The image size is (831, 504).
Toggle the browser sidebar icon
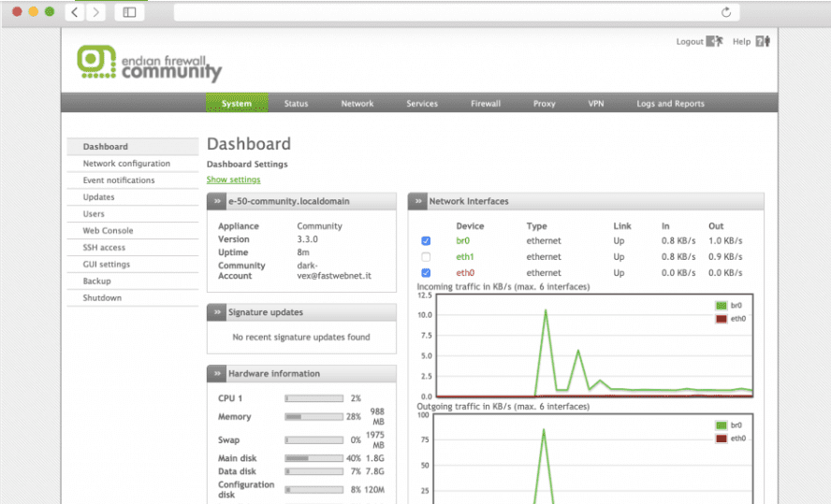(129, 12)
